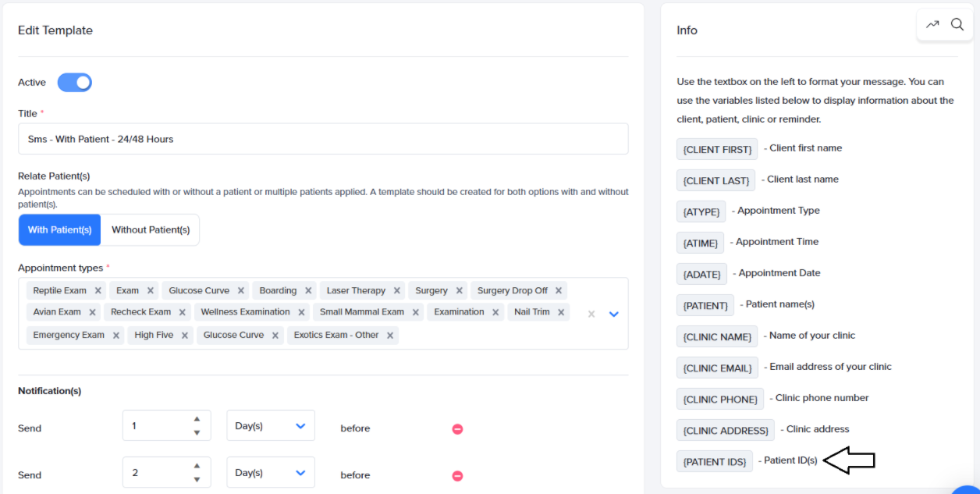Remove the Reptile Exam appointment tag
980x494 pixels.
[x=98, y=290]
